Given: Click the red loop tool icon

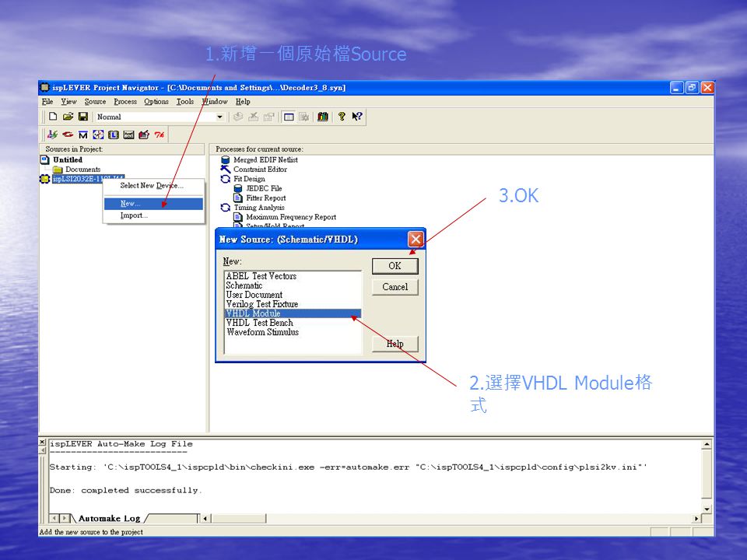Looking at the screenshot, I should coord(68,135).
